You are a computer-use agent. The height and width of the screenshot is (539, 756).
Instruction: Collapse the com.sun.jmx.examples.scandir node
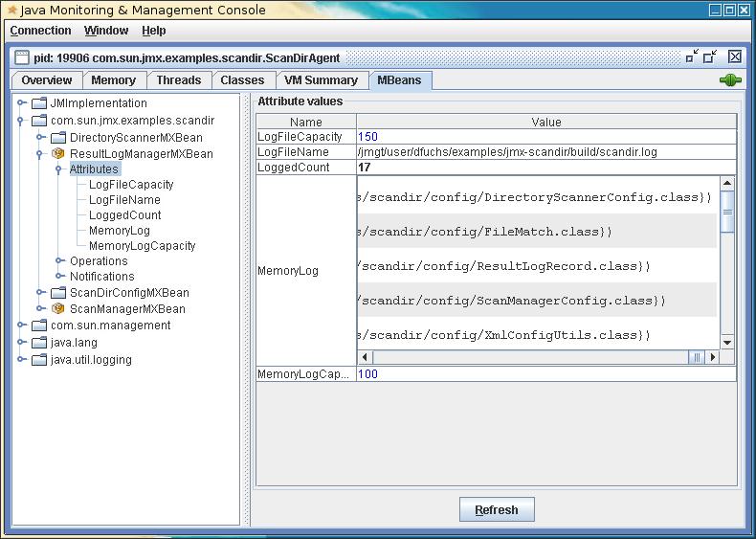(20, 121)
